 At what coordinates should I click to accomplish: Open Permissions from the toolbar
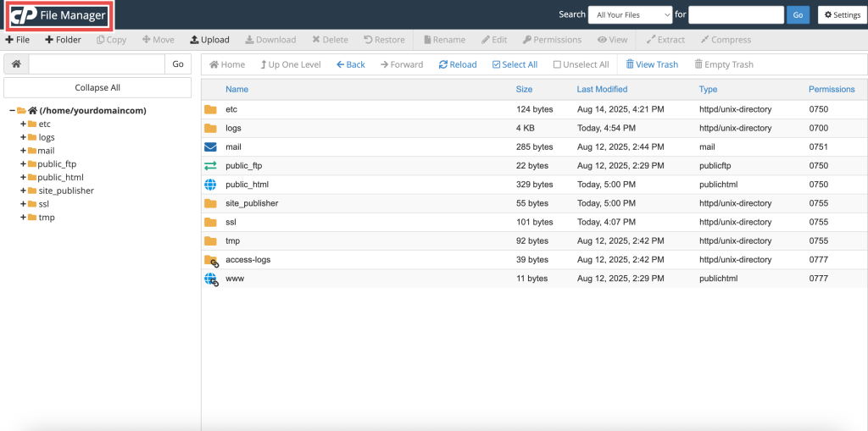coord(552,40)
